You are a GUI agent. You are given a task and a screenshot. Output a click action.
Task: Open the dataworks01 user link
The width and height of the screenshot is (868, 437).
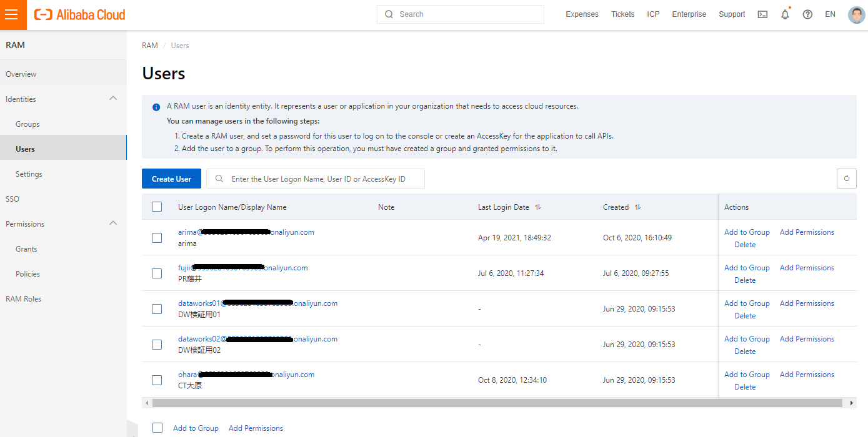pyautogui.click(x=257, y=303)
